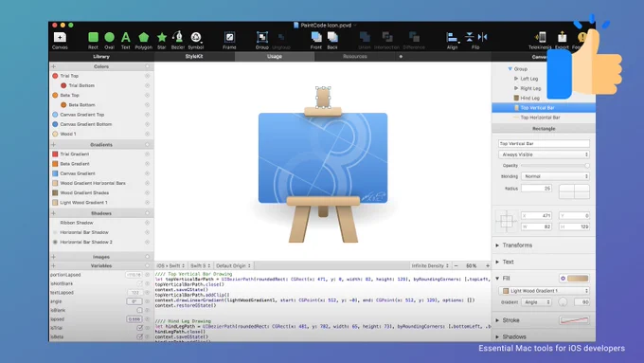Viewport: 644px width, 363px height.
Task: Toggle the isTrial variable checkbox
Action: coord(139,328)
